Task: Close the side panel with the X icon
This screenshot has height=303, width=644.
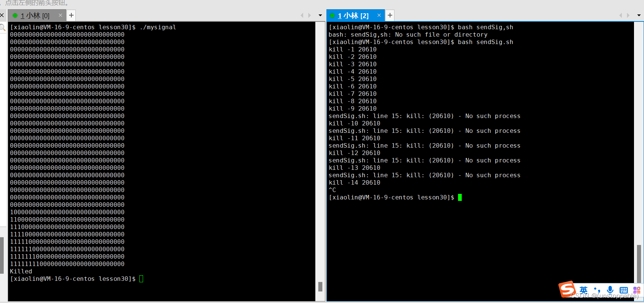Action: [x=2, y=15]
